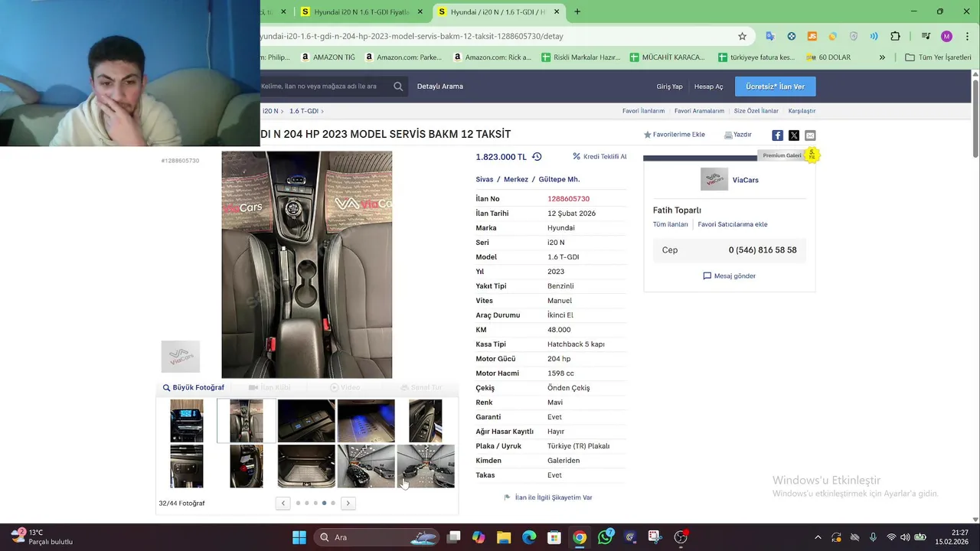Image resolution: width=980 pixels, height=551 pixels.
Task: Click the Hesap Aç link
Action: coord(708,86)
